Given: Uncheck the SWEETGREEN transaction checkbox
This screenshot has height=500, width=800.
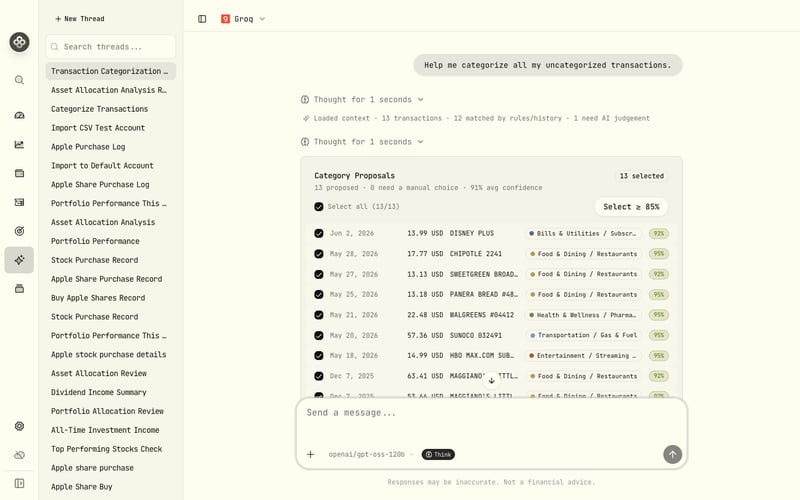Looking at the screenshot, I should (x=319, y=274).
